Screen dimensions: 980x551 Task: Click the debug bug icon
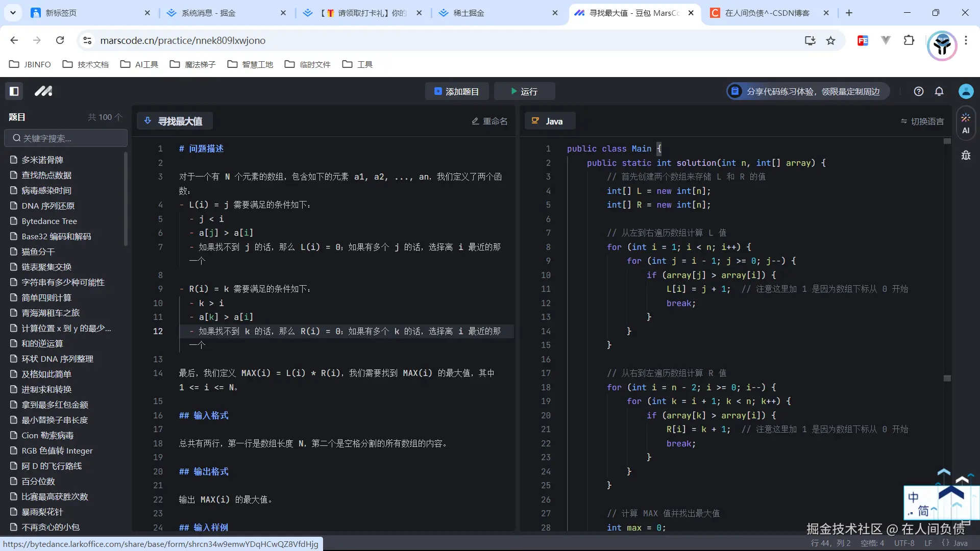tap(966, 155)
